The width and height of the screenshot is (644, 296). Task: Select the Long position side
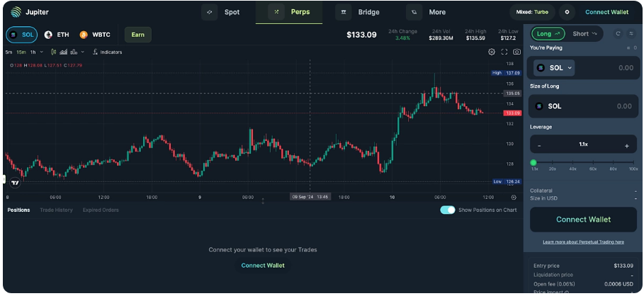pos(548,34)
